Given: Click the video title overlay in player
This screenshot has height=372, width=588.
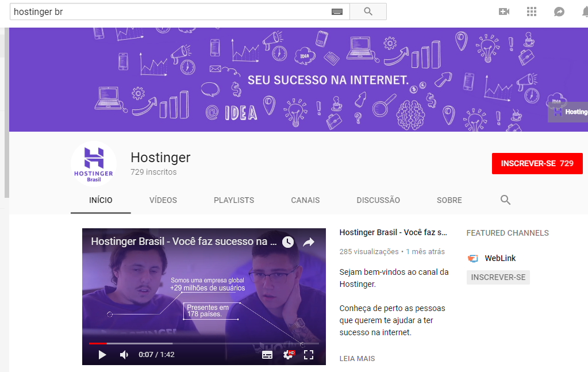Looking at the screenshot, I should coord(183,241).
